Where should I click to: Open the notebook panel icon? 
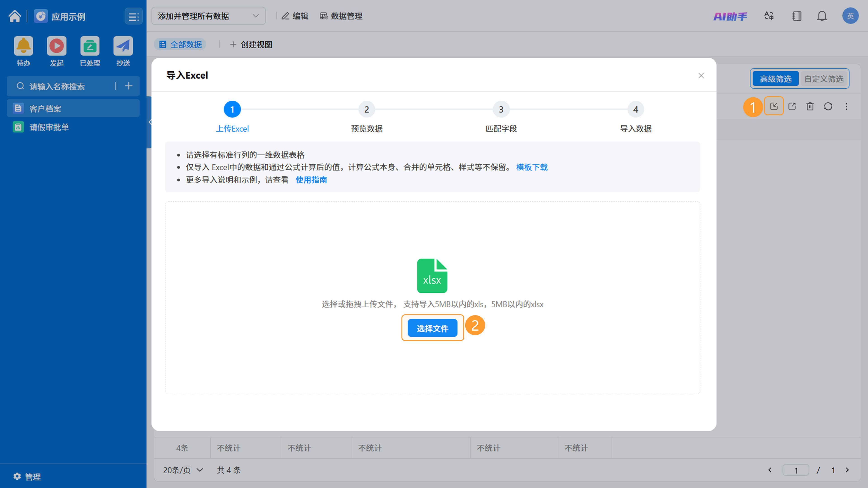click(797, 16)
